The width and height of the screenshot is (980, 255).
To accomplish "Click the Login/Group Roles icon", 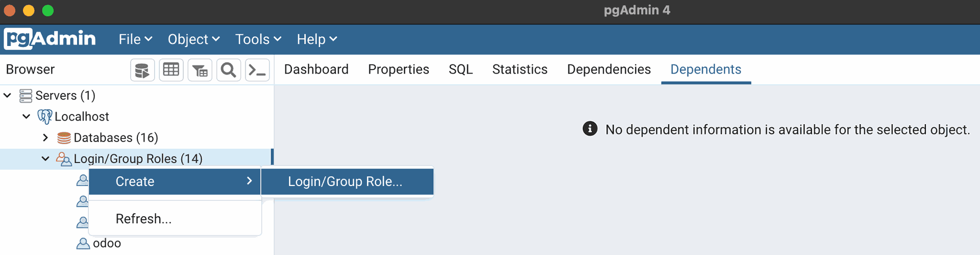I will (x=64, y=159).
